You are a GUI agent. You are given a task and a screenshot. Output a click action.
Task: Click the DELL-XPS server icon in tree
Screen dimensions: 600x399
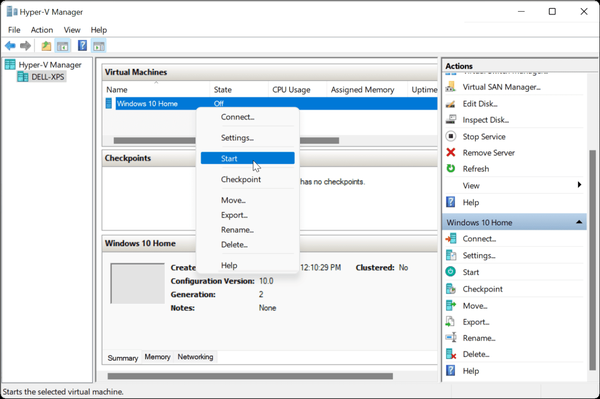(x=23, y=77)
